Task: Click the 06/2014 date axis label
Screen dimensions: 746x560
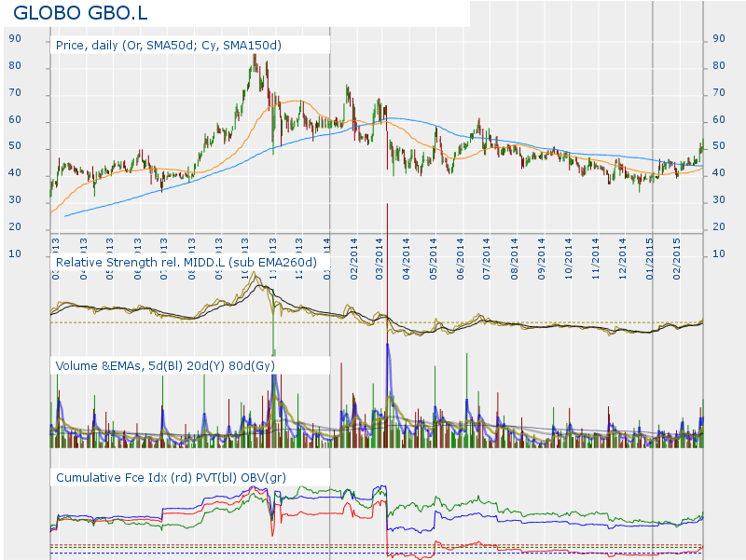Action: (x=460, y=259)
